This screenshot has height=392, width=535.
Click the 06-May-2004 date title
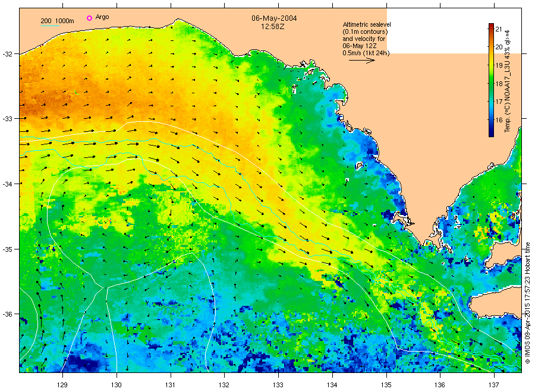274,18
